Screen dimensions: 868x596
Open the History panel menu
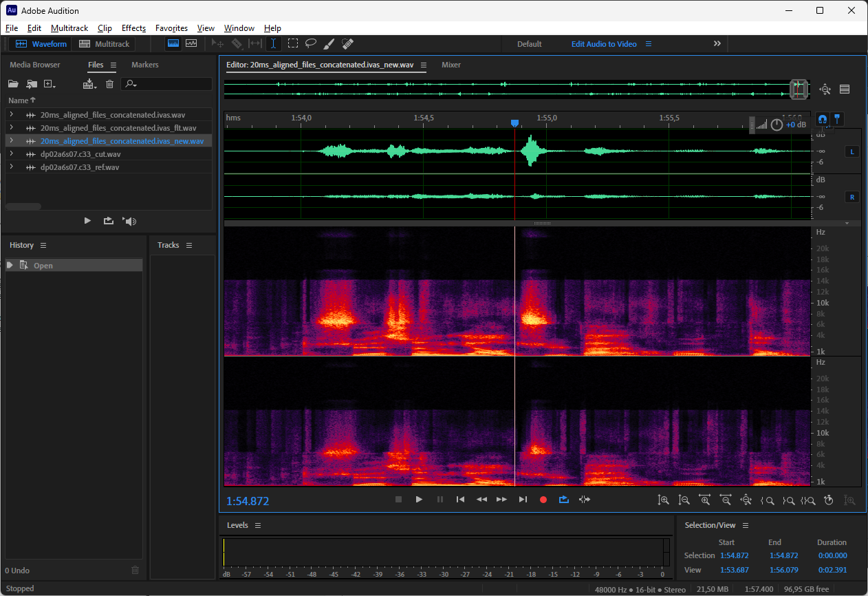click(x=43, y=246)
